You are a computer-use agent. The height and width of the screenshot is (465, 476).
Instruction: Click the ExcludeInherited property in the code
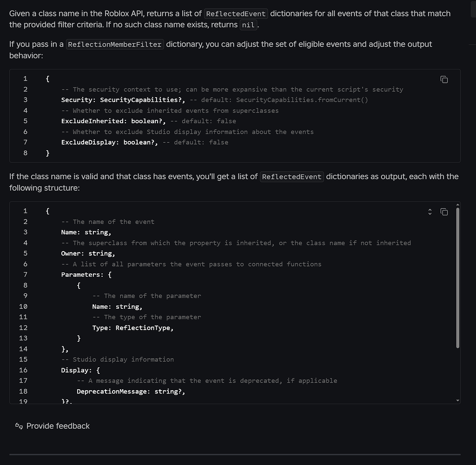point(92,121)
